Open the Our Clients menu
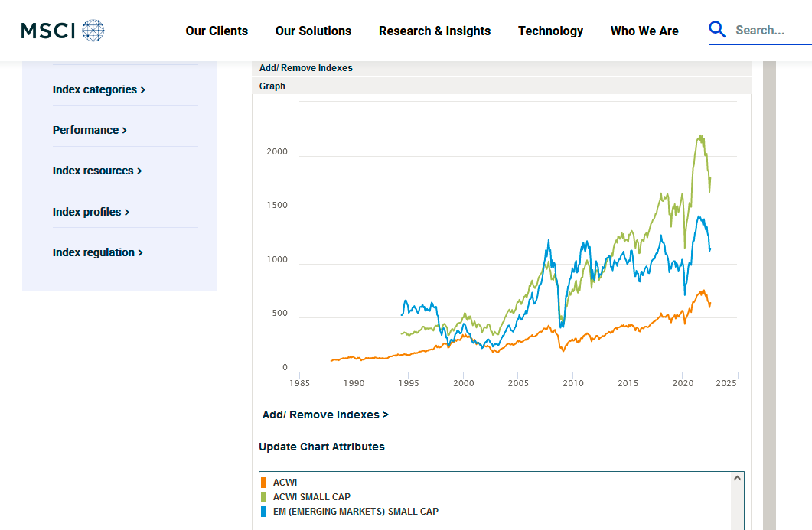This screenshot has width=812, height=530. point(217,31)
